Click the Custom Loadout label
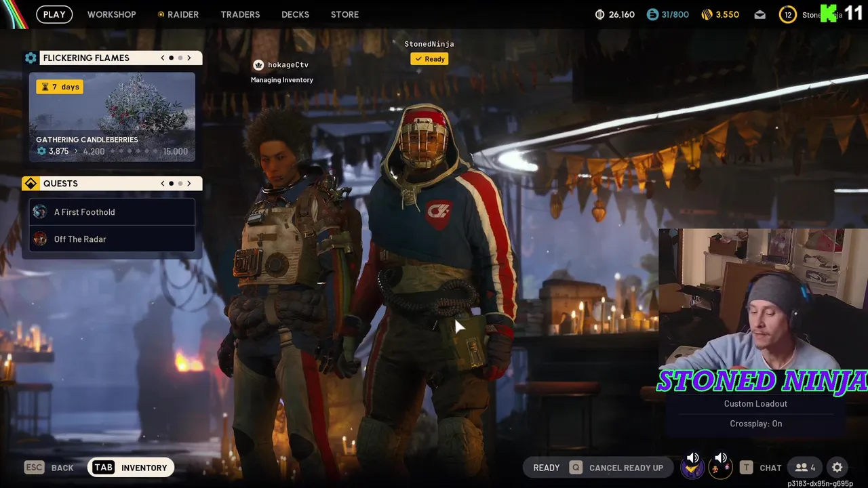This screenshot has width=868, height=488. [x=755, y=403]
